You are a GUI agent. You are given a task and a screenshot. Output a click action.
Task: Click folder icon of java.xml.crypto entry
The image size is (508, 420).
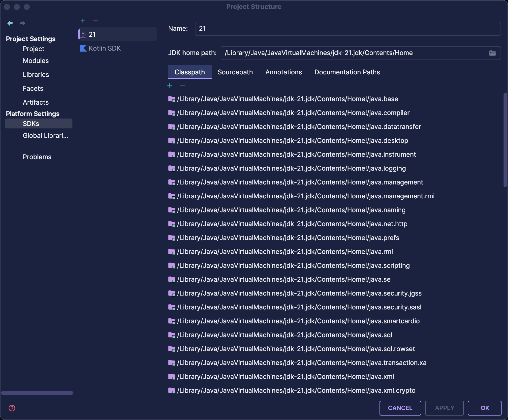[x=172, y=390]
